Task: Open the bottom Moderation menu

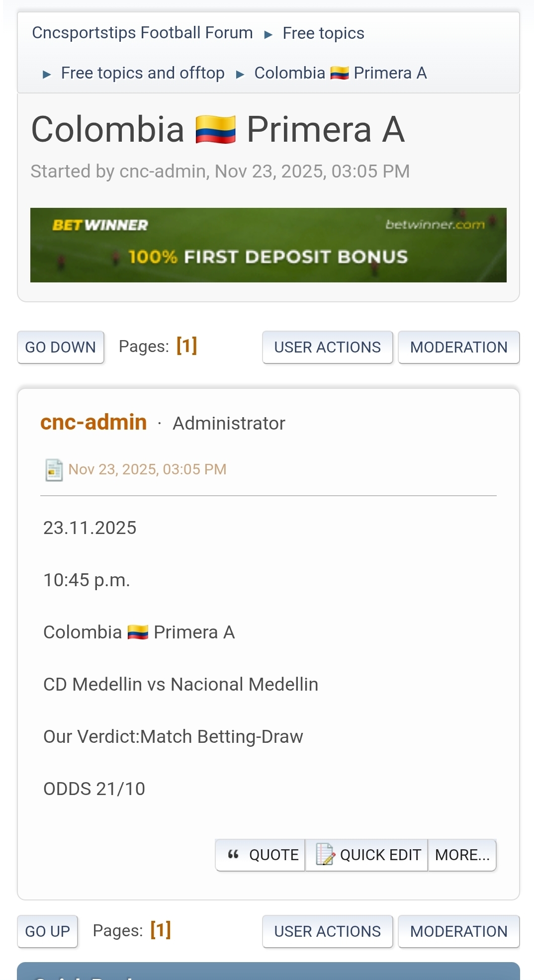Action: click(x=458, y=931)
